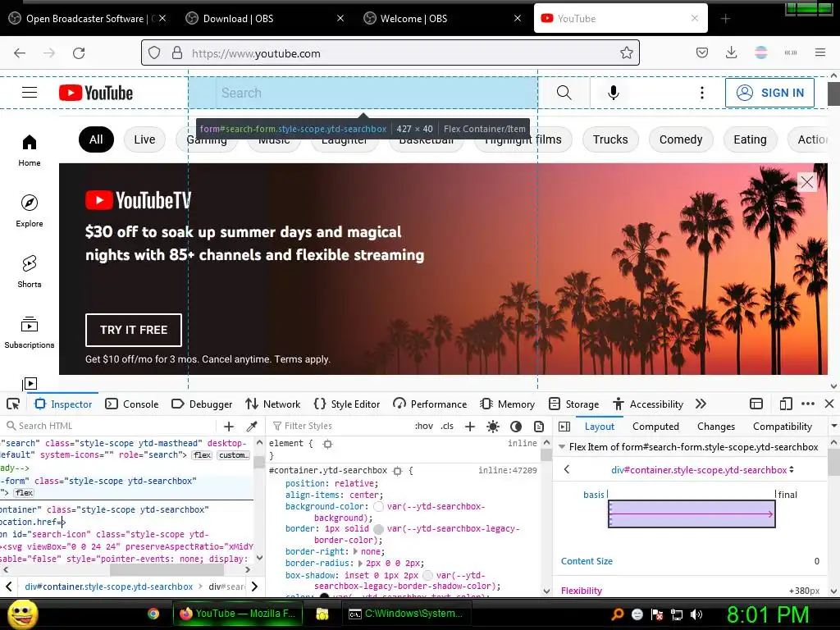Click the SIGN IN button
This screenshot has width=840, height=630.
point(769,93)
